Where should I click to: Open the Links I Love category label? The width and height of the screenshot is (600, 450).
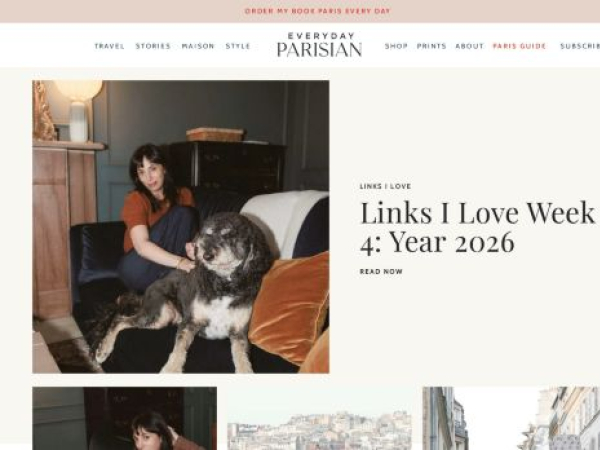(385, 186)
